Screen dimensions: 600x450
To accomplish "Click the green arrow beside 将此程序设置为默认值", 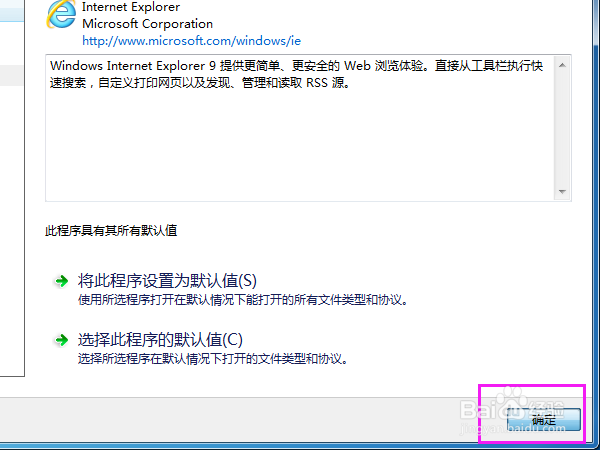I will pyautogui.click(x=61, y=281).
